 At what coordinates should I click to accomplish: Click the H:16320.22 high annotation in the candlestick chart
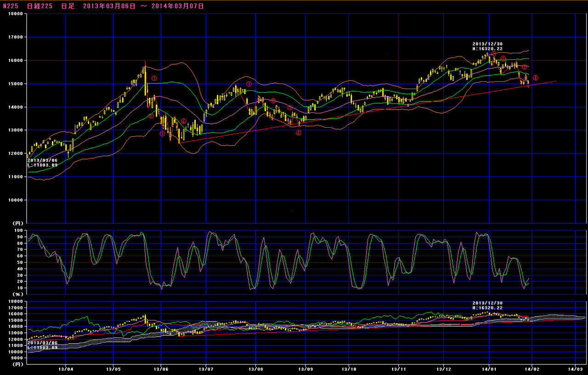pyautogui.click(x=488, y=49)
